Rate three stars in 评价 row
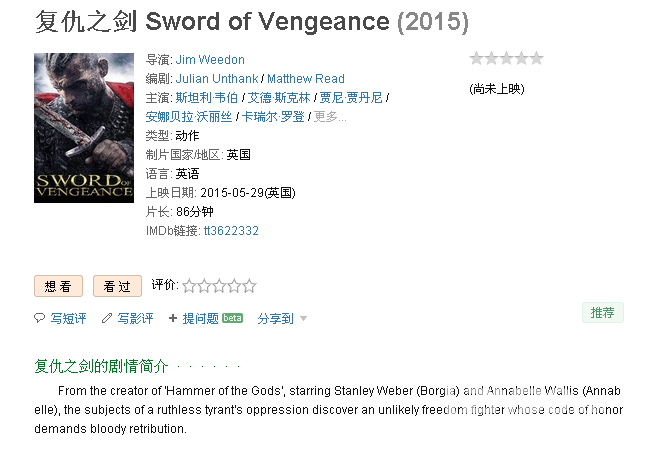The width and height of the screenshot is (654, 454). tap(219, 286)
